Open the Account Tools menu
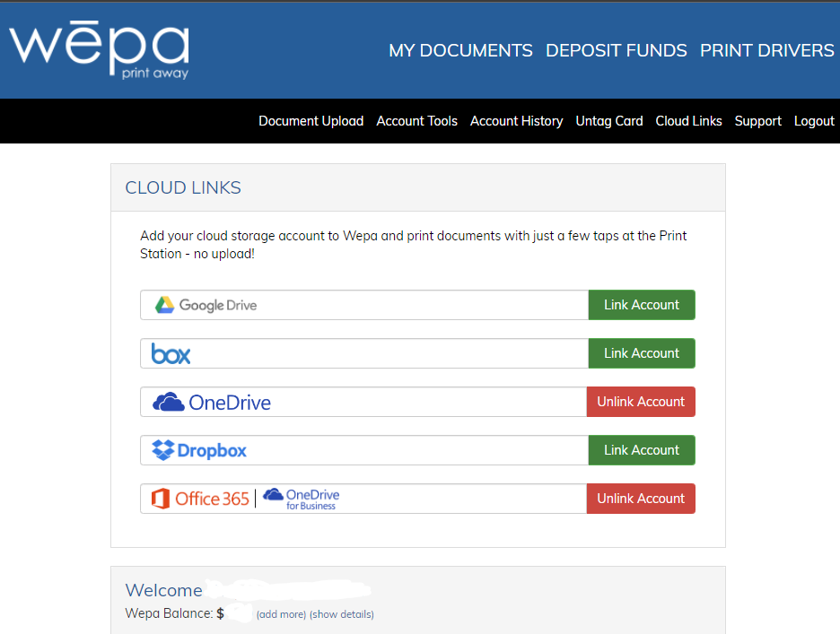Image resolution: width=840 pixels, height=634 pixels. click(416, 121)
